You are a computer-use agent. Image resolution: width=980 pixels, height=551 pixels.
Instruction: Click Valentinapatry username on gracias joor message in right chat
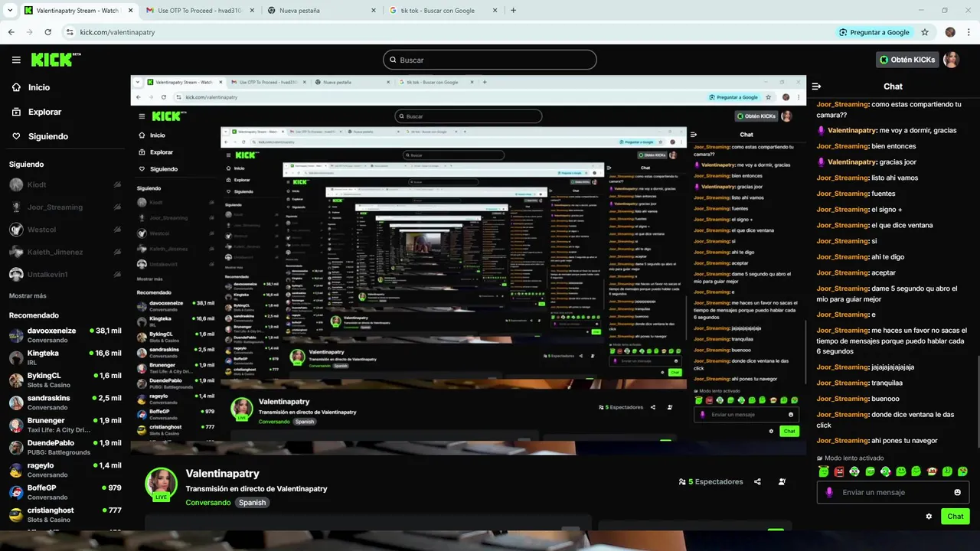(852, 162)
